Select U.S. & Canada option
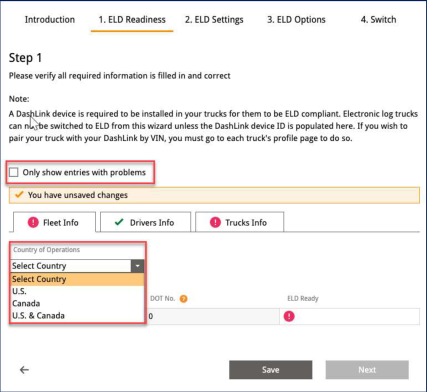427x392 pixels. point(78,316)
